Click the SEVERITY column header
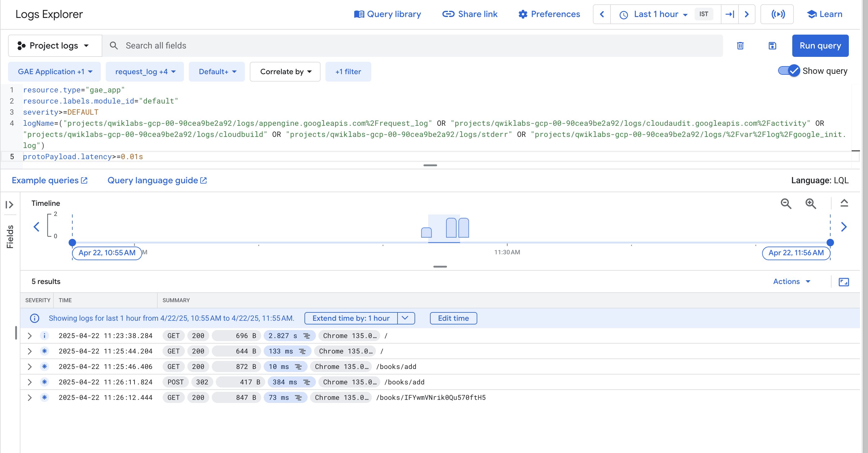The image size is (868, 453). click(38, 300)
